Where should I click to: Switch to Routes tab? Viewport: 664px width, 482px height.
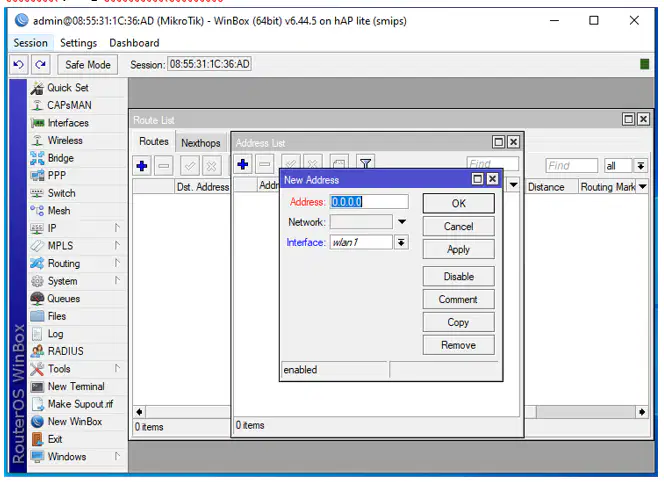click(154, 141)
